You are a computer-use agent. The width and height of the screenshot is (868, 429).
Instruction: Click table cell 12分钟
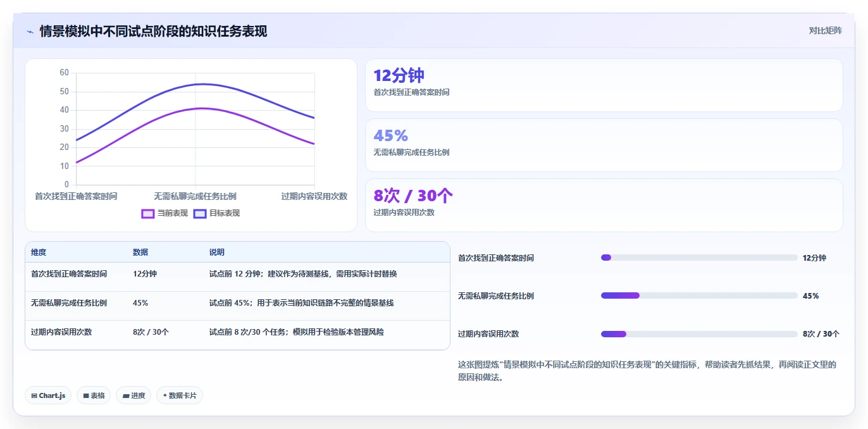click(145, 274)
